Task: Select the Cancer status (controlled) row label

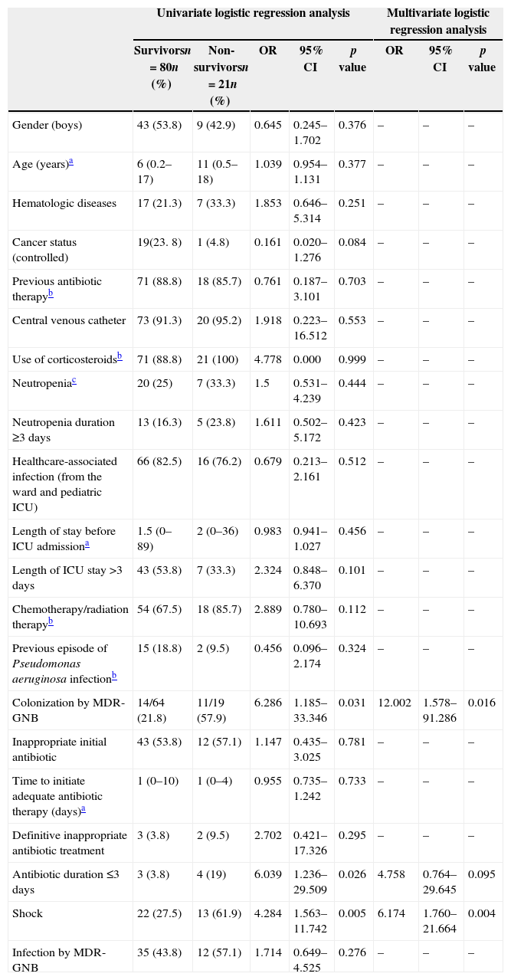Action: click(44, 250)
